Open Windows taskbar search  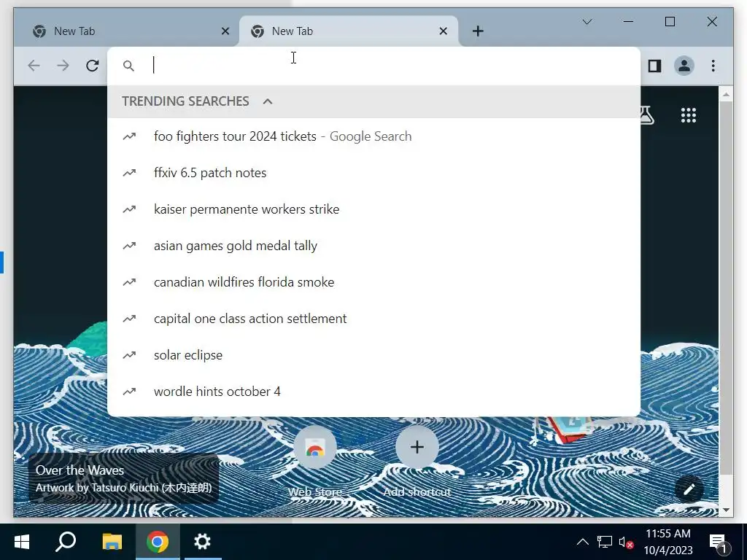point(66,542)
